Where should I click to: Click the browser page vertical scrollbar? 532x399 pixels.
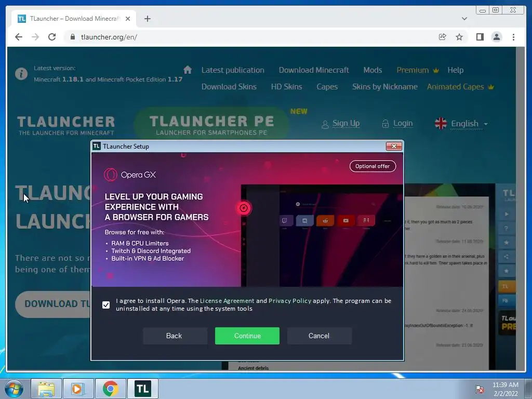[x=521, y=208]
